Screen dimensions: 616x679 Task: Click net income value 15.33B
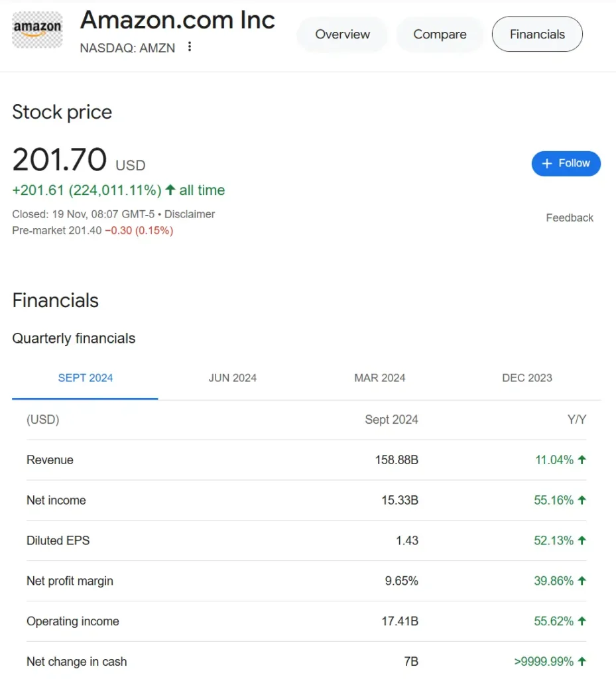tap(400, 500)
